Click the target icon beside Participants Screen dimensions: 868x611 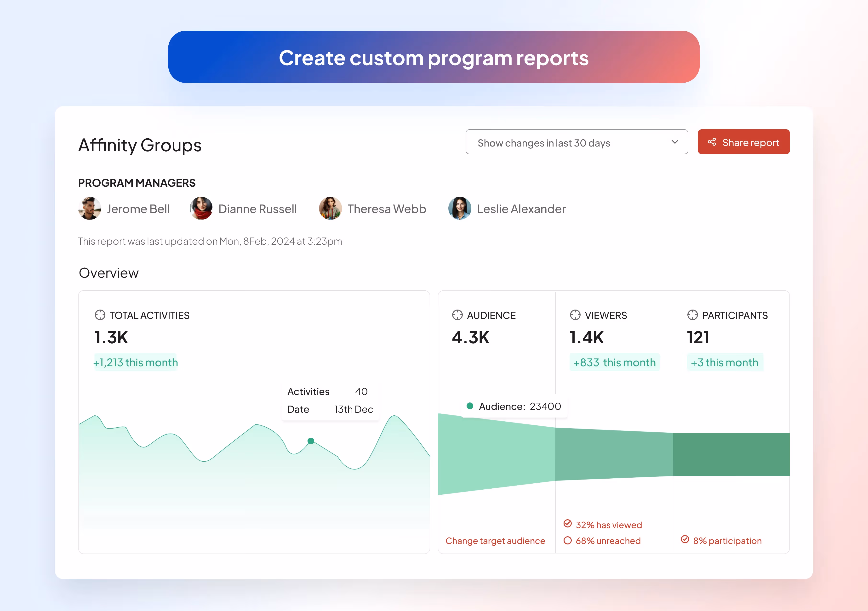[x=692, y=315]
